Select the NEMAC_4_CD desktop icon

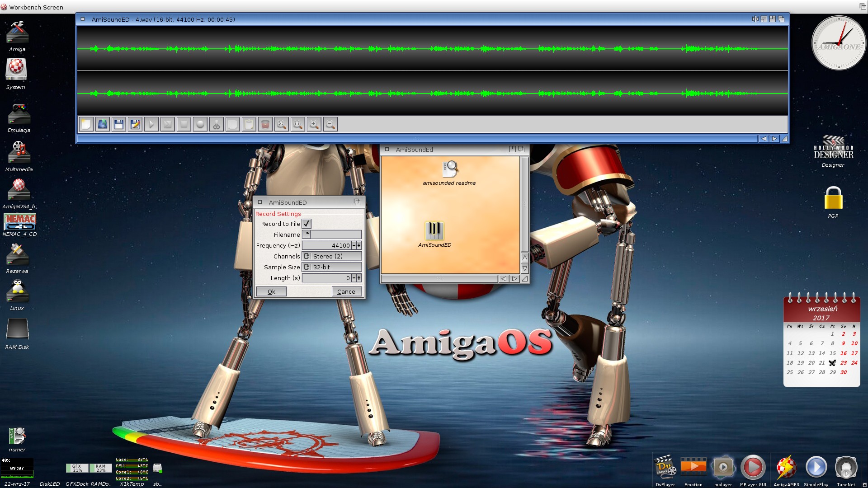[20, 225]
